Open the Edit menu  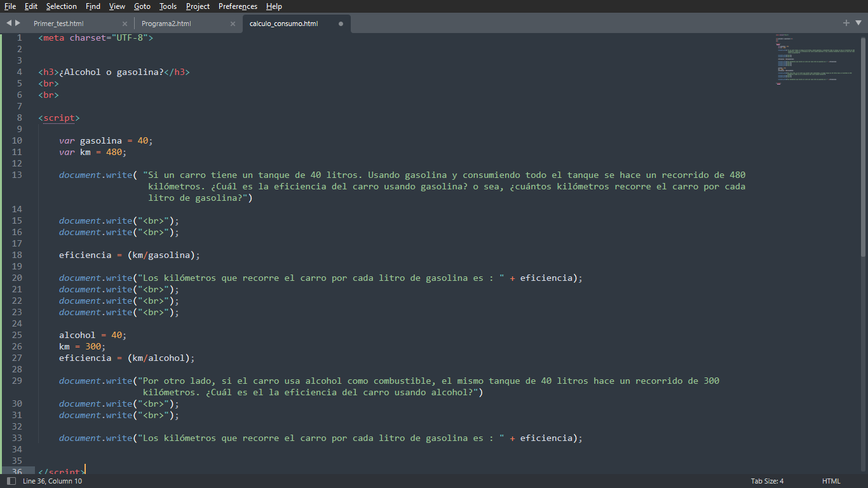(x=31, y=6)
